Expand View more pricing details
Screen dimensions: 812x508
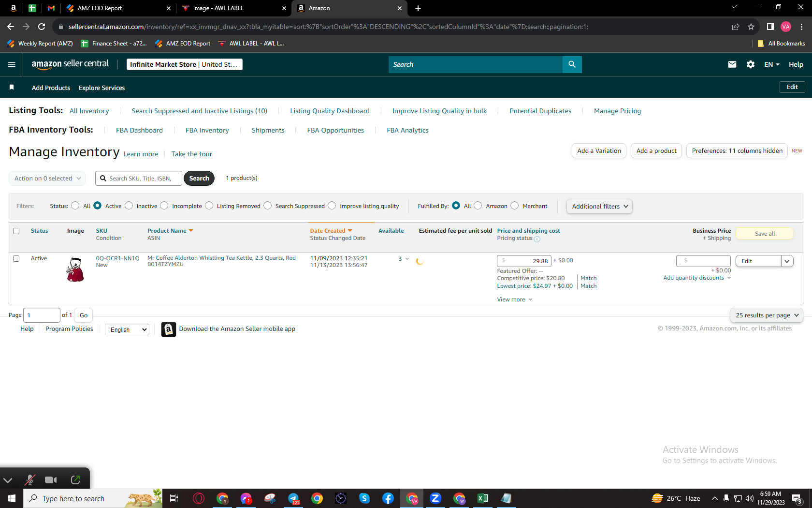[514, 299]
